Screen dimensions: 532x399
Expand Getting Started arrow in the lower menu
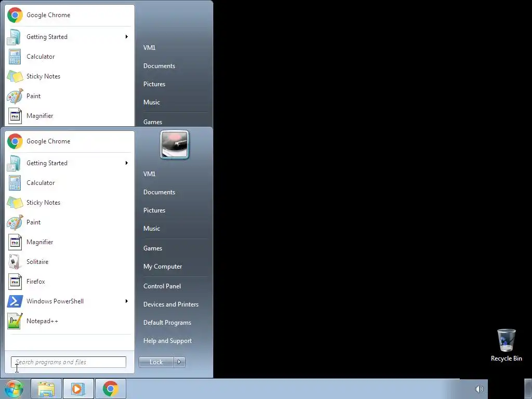pos(127,163)
